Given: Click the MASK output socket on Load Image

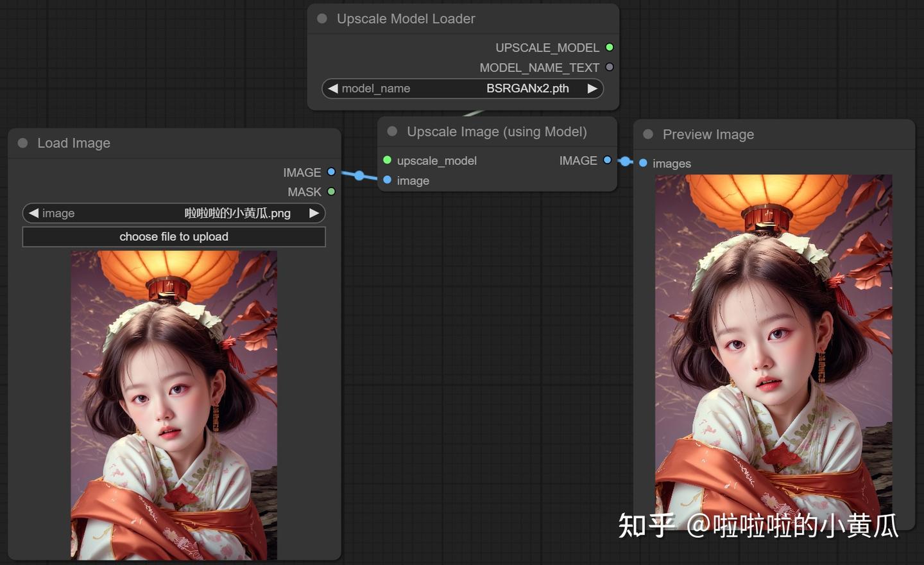Looking at the screenshot, I should pyautogui.click(x=331, y=191).
